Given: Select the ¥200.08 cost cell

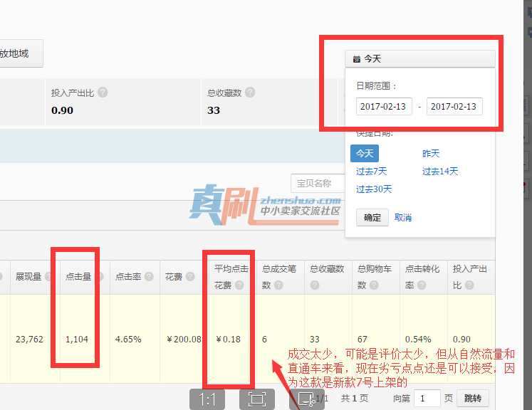Looking at the screenshot, I should tap(184, 339).
